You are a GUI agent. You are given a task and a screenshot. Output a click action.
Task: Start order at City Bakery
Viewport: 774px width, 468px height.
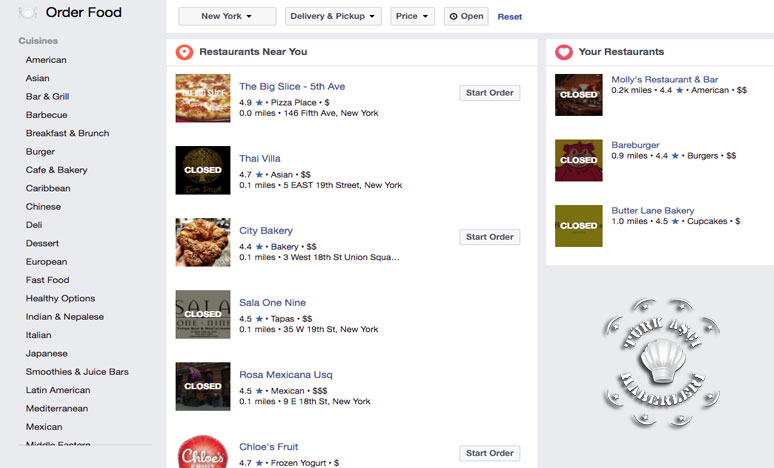pyautogui.click(x=490, y=237)
